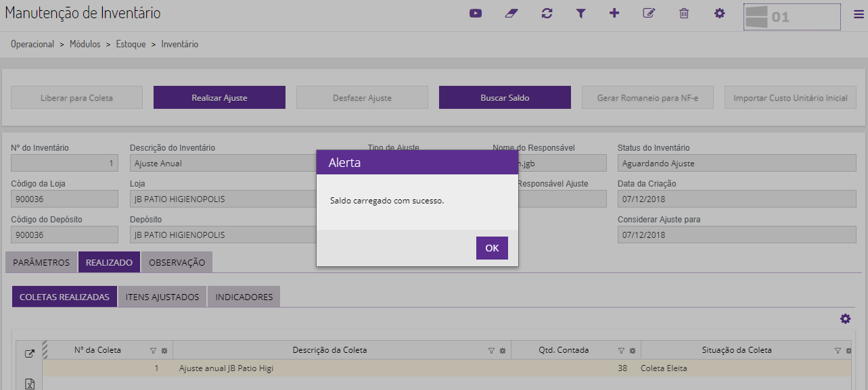Click the Estoque breadcrumb link
The width and height of the screenshot is (868, 390).
131,44
